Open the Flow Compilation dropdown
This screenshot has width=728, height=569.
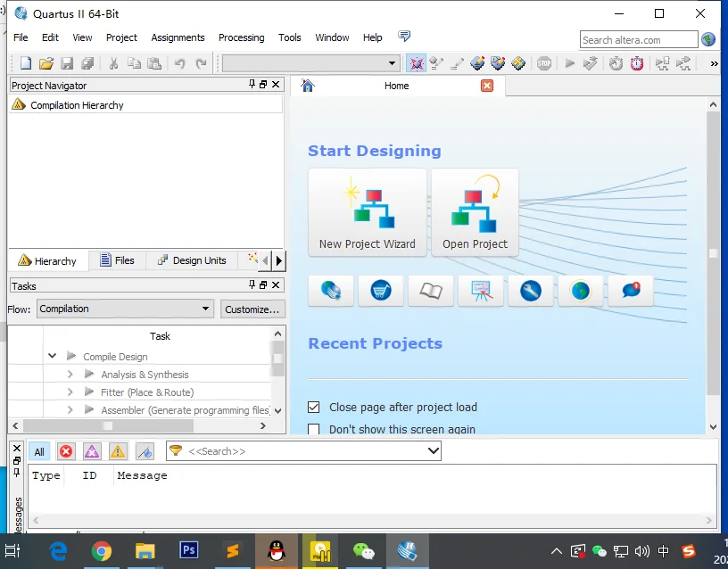[x=125, y=309]
